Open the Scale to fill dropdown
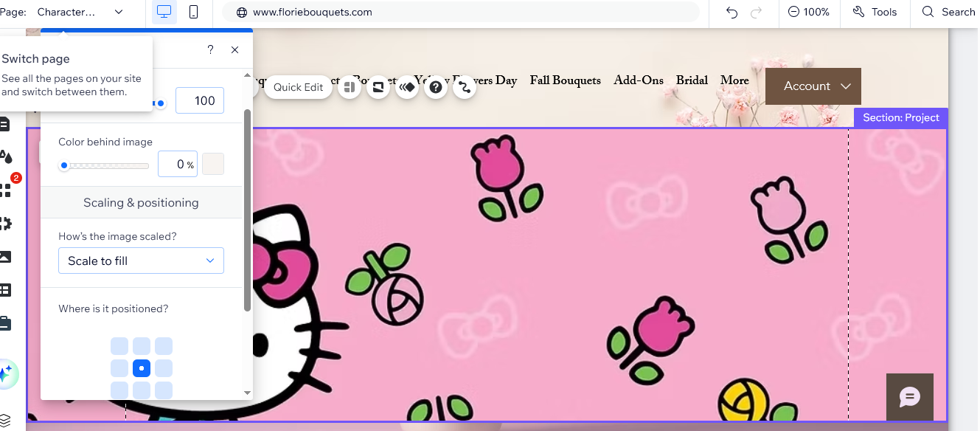980x431 pixels. point(141,261)
